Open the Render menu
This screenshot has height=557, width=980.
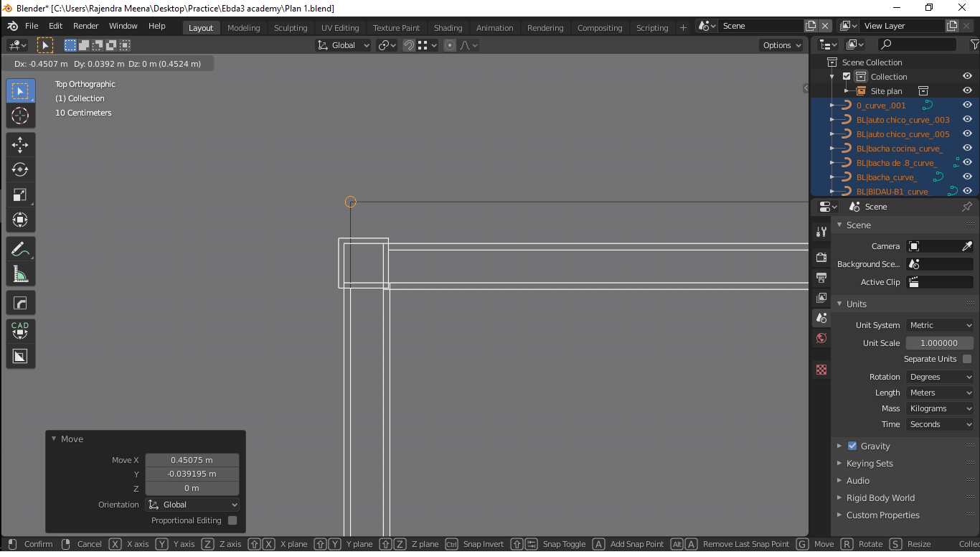[85, 26]
